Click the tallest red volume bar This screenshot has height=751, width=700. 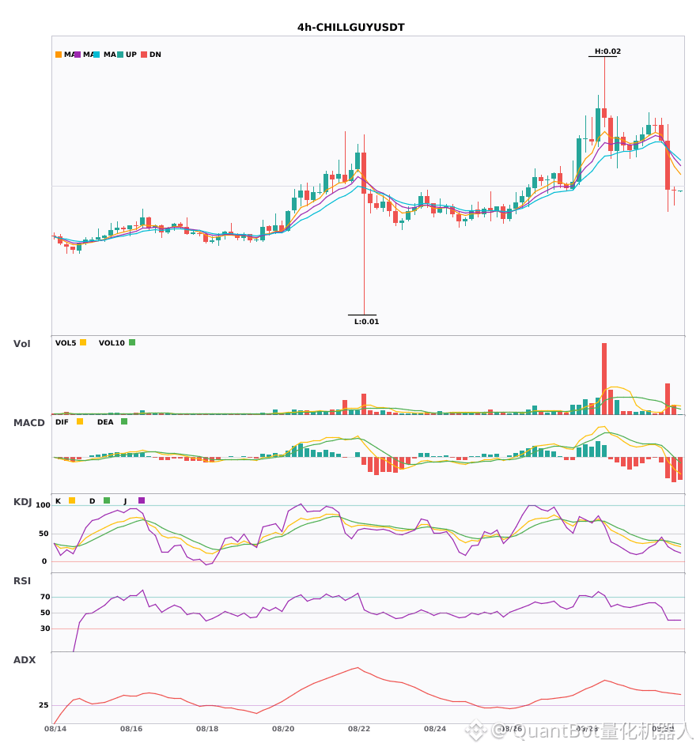(x=604, y=379)
